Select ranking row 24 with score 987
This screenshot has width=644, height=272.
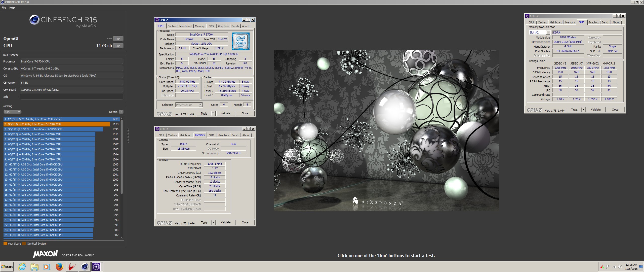click(x=62, y=235)
